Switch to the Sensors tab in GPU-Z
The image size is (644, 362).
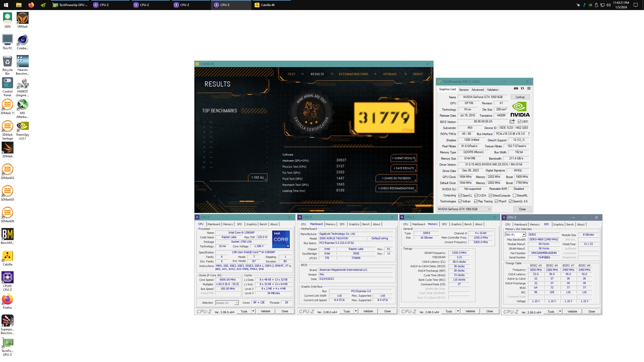click(464, 90)
